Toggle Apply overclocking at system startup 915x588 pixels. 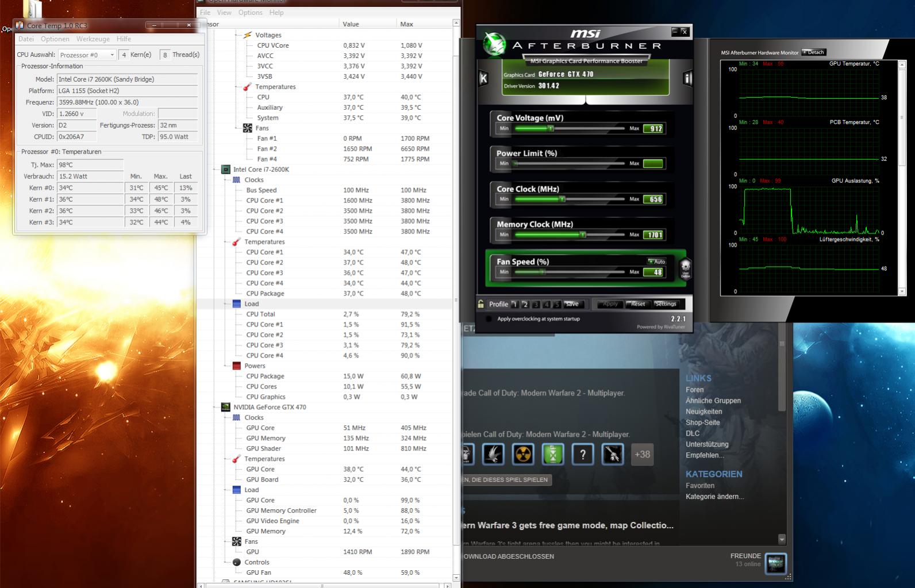(x=489, y=318)
